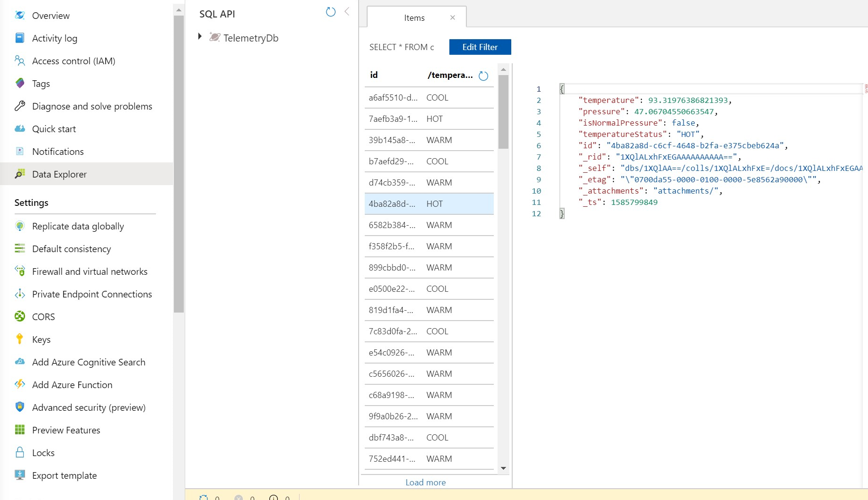Open Add Azure Cognitive Search
The image size is (868, 500).
(x=88, y=362)
